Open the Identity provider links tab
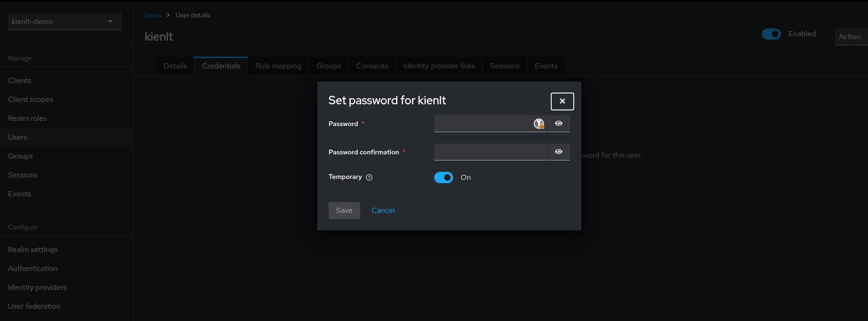 (x=438, y=66)
